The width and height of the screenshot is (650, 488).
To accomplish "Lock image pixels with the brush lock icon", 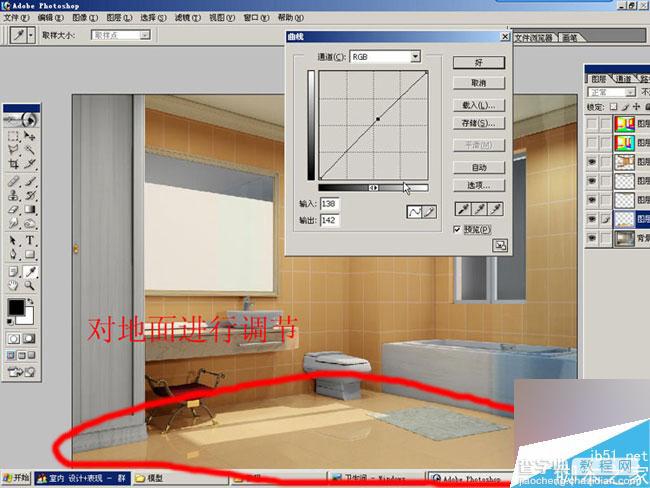I will [626, 107].
